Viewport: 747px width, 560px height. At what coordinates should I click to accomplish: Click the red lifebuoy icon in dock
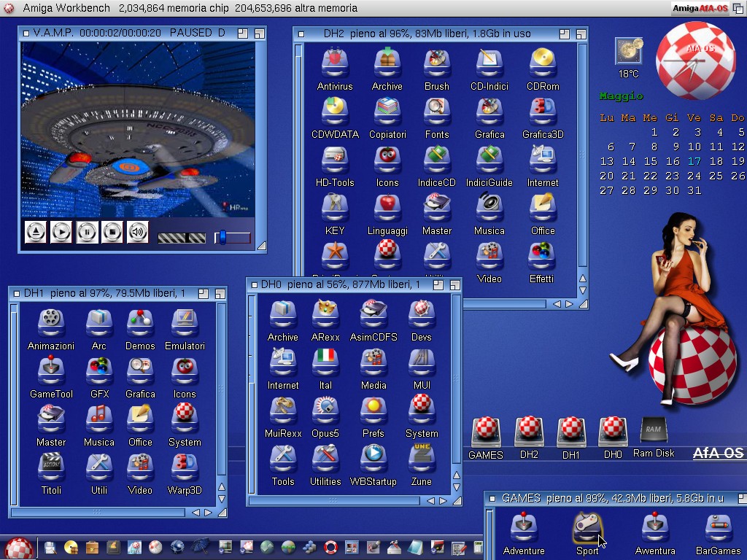331,547
